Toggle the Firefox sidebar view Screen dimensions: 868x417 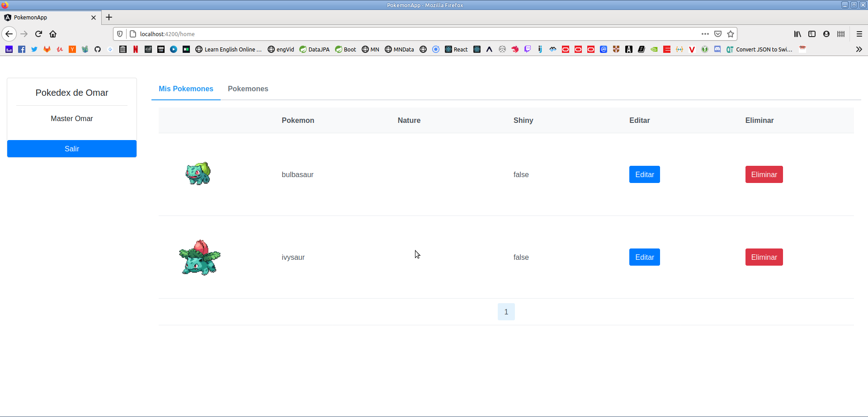pyautogui.click(x=812, y=34)
